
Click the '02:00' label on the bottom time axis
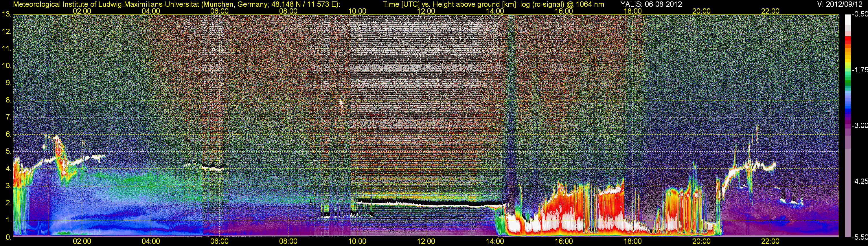pyautogui.click(x=82, y=241)
